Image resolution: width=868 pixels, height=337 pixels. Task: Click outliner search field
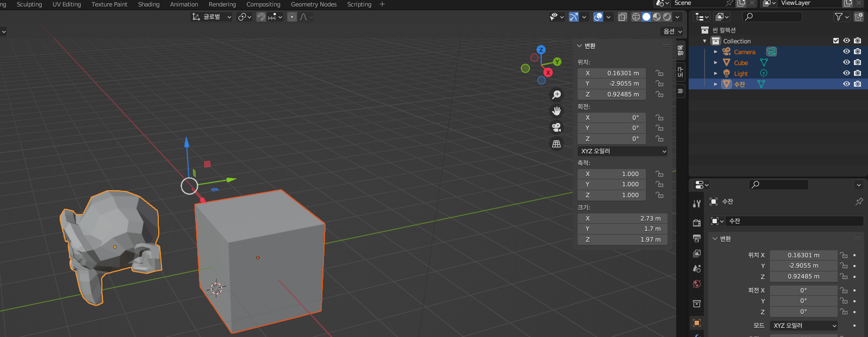772,17
